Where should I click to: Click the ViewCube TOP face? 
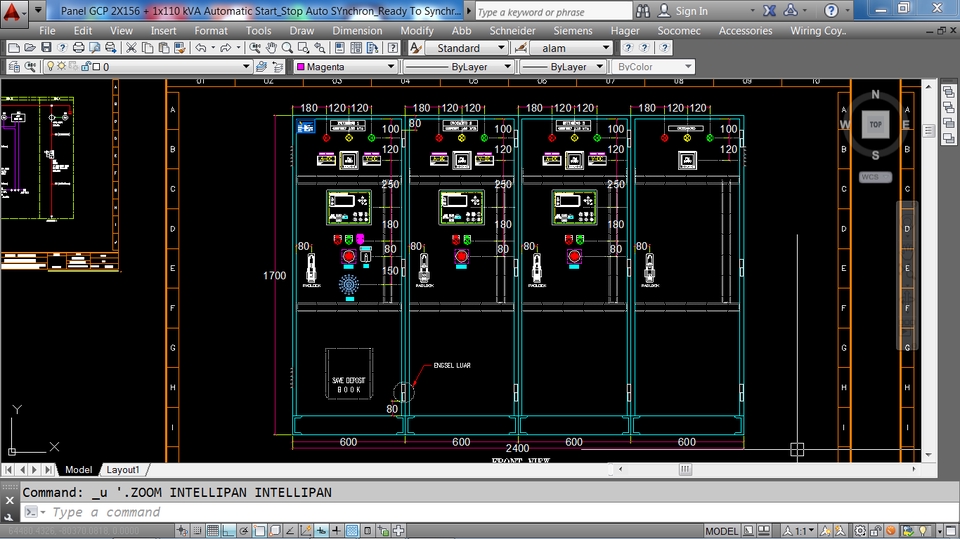(x=876, y=124)
